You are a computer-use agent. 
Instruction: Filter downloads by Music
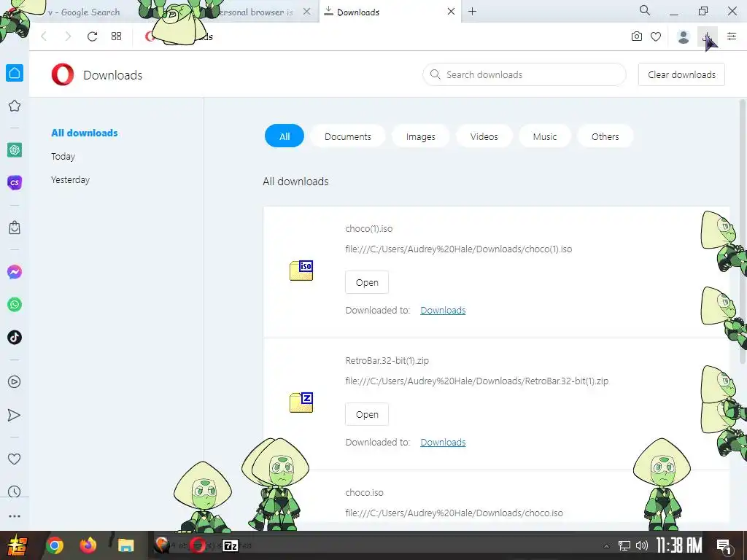[545, 136]
